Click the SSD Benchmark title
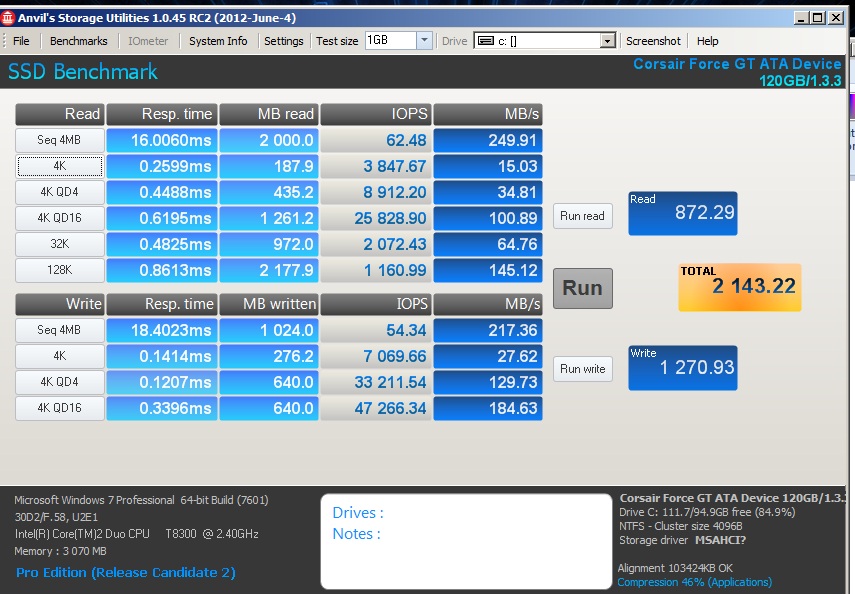Screen dimensions: 855x594 pyautogui.click(x=83, y=72)
